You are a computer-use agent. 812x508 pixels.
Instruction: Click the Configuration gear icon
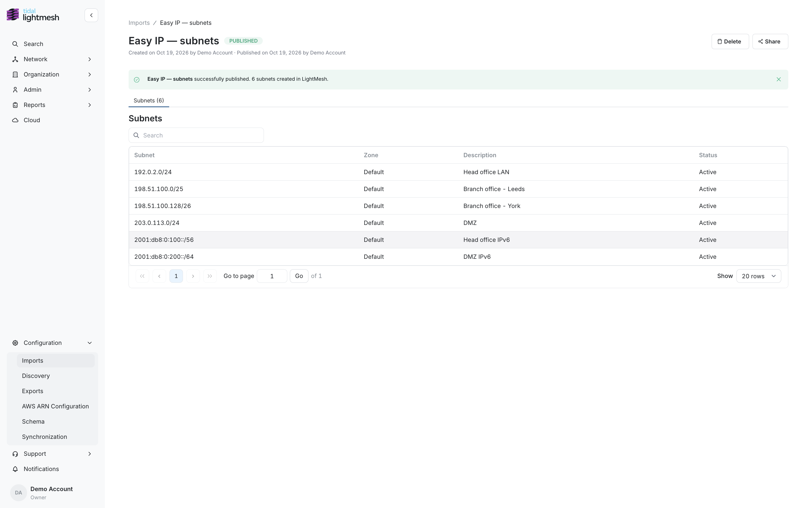pyautogui.click(x=15, y=343)
